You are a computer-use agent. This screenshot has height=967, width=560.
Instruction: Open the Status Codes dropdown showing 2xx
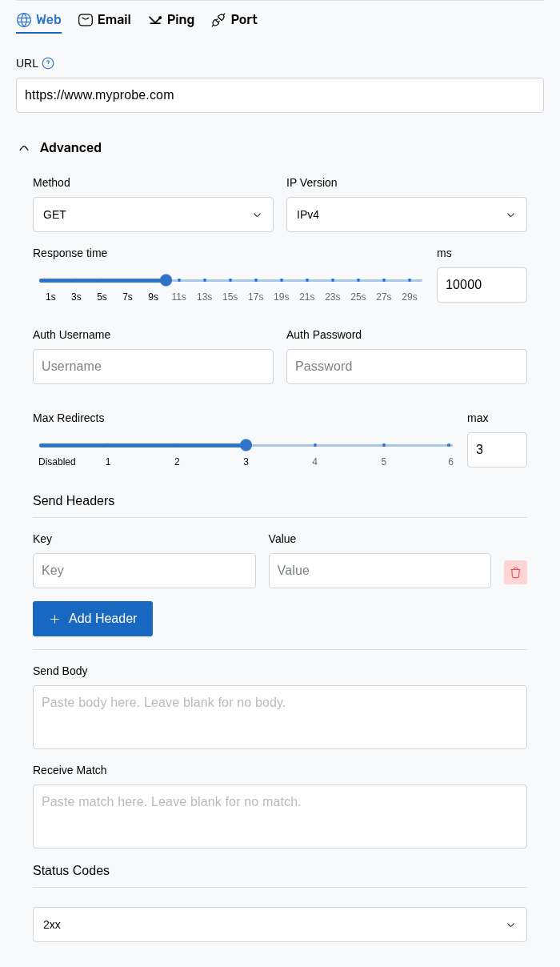pyautogui.click(x=280, y=925)
